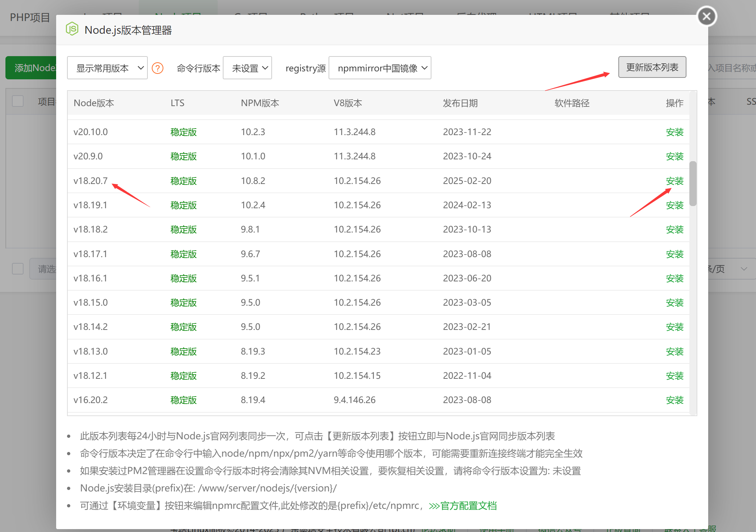Click the orange question mark help icon
756x532 pixels.
158,68
